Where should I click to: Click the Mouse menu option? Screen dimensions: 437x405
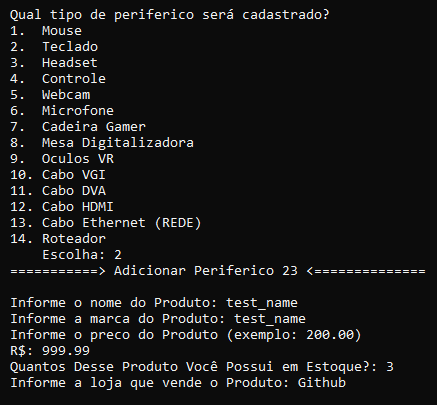46,31
